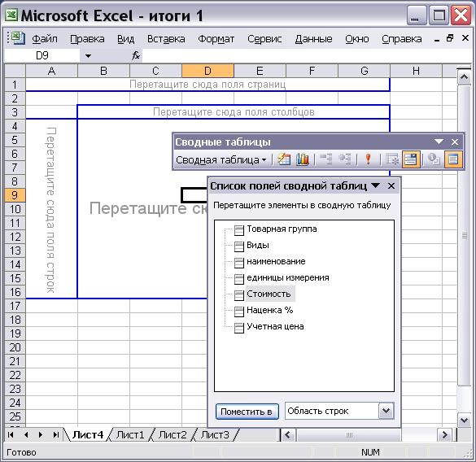Viewport: 476px width, 462px height.
Task: Open Сводная таблица dropdown menu
Action: click(221, 159)
